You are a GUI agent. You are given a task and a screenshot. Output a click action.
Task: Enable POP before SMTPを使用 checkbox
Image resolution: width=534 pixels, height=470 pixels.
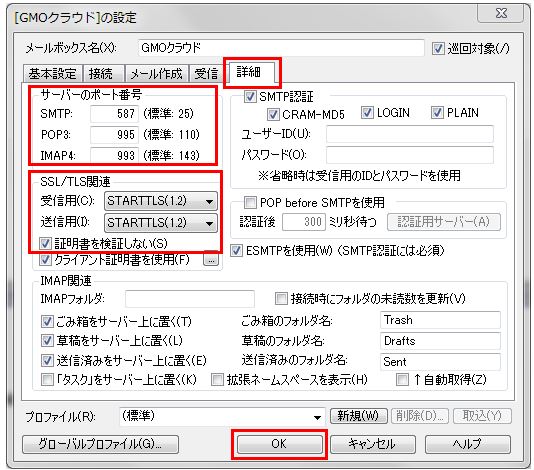pyautogui.click(x=250, y=203)
